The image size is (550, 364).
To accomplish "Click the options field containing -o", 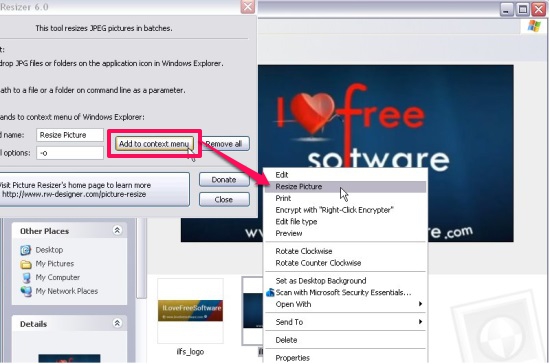I will point(70,153).
